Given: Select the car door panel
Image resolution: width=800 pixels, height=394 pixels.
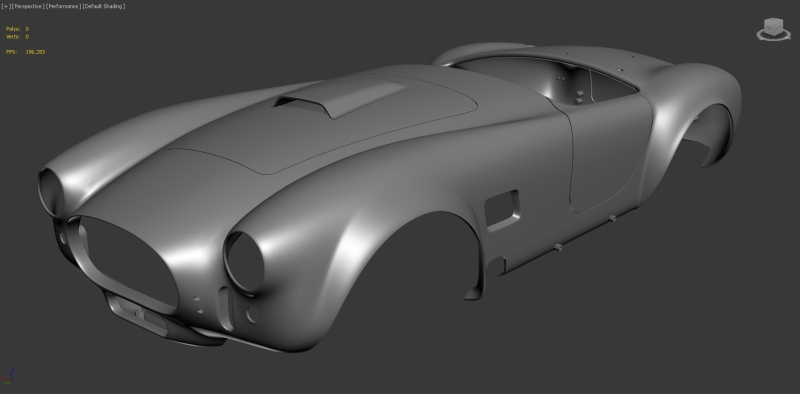Looking at the screenshot, I should click(x=610, y=151).
